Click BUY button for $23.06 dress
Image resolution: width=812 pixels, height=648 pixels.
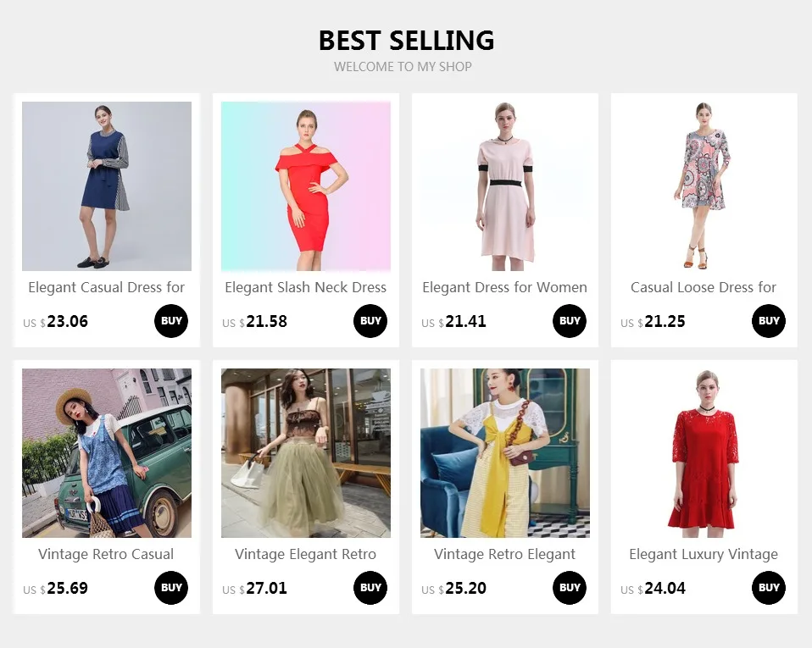click(x=171, y=321)
